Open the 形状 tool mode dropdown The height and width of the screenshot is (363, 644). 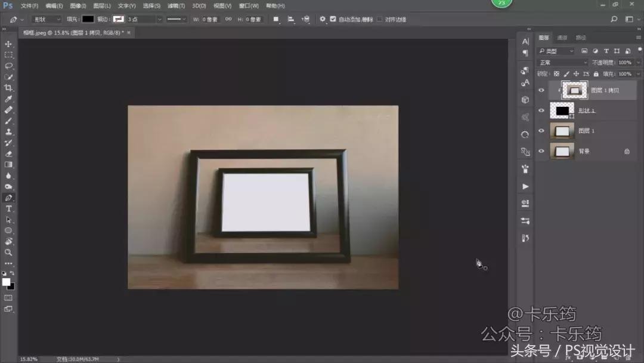coord(46,19)
